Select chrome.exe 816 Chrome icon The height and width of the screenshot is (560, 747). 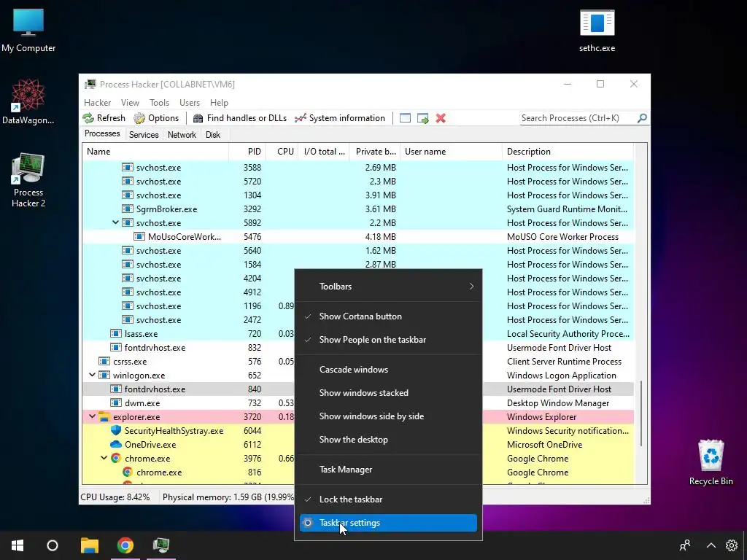[x=127, y=472]
